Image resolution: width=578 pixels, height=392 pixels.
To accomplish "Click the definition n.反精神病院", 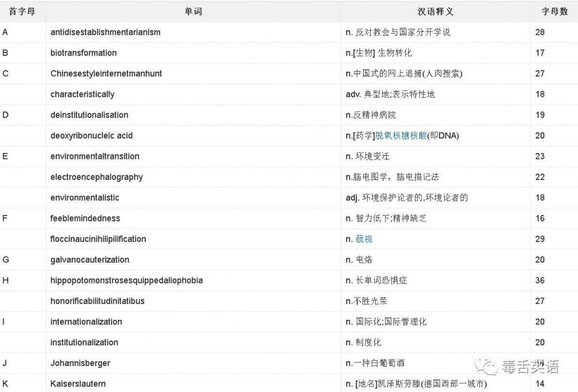I will tap(371, 115).
